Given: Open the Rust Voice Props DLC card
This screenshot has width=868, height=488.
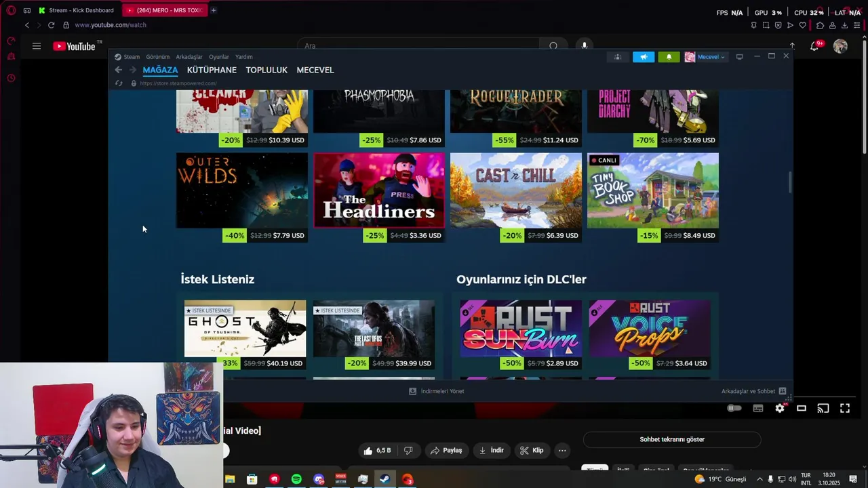Looking at the screenshot, I should click(x=650, y=335).
